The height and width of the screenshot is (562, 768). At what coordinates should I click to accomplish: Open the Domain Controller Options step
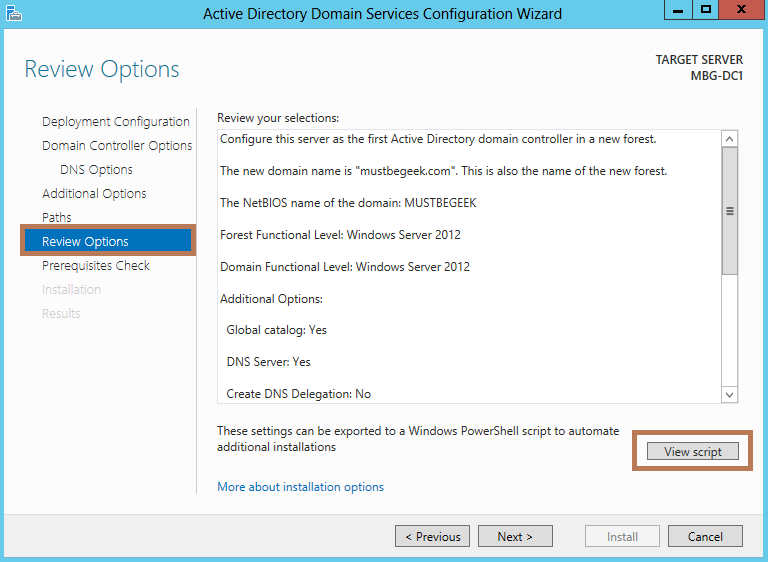117,146
